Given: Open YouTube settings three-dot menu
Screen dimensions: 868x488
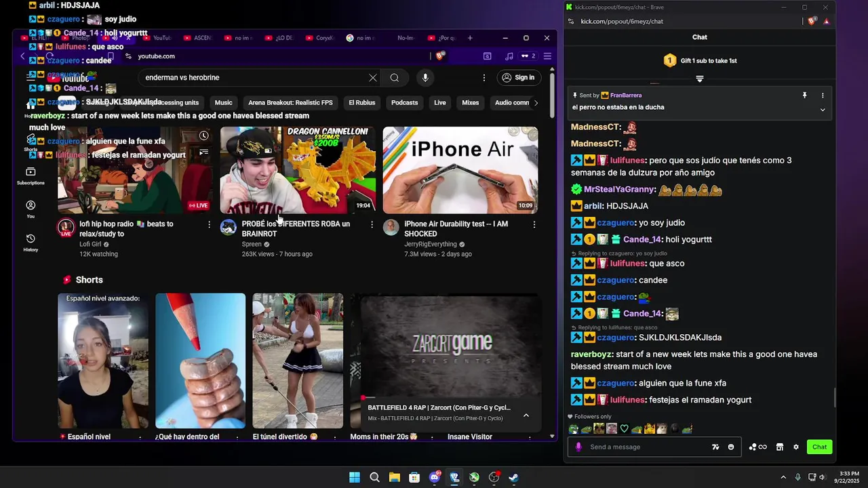Looking at the screenshot, I should [484, 77].
